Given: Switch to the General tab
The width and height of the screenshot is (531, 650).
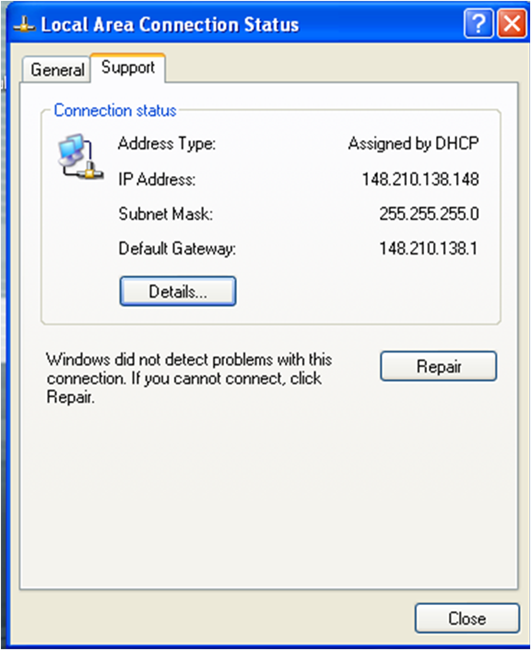Looking at the screenshot, I should pyautogui.click(x=56, y=70).
